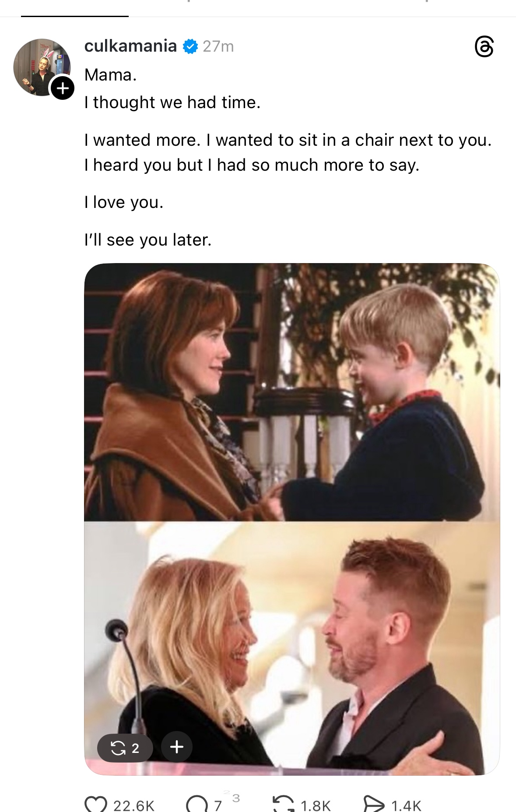Open the reply count number beside comment icon
516x812 pixels.
218,805
